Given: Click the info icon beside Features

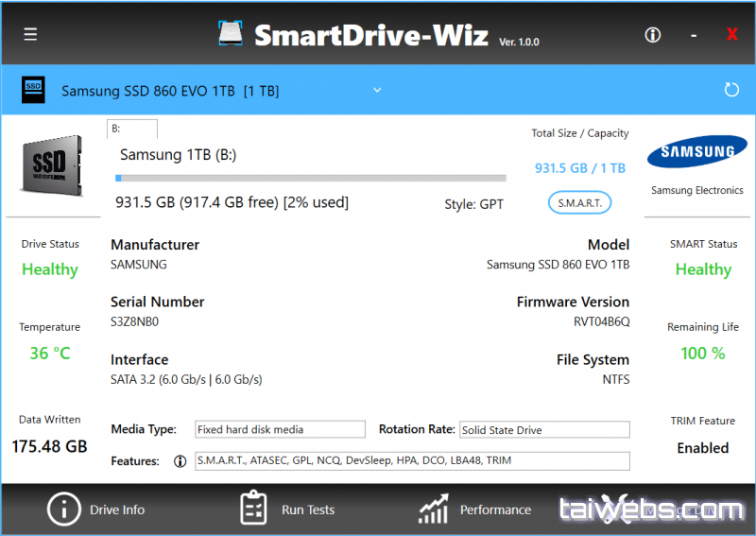Looking at the screenshot, I should [180, 461].
